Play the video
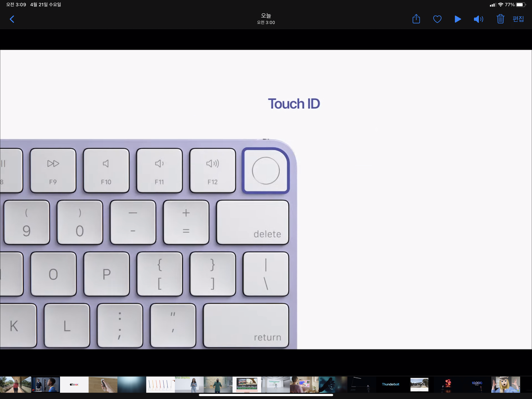 click(x=458, y=19)
